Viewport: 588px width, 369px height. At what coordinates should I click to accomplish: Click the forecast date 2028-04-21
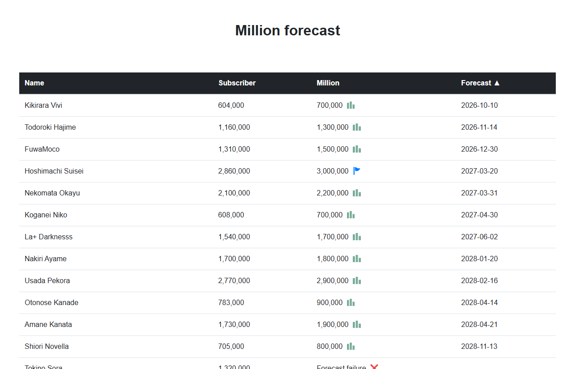pos(479,325)
